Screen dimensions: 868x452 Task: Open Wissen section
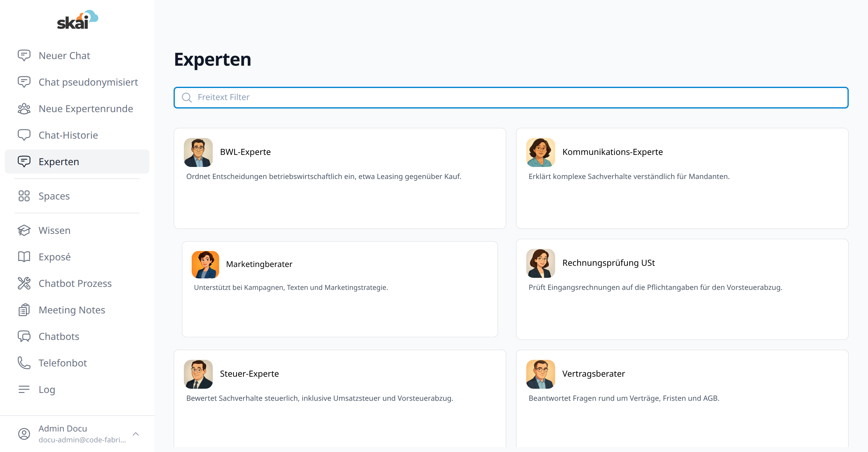pyautogui.click(x=77, y=231)
